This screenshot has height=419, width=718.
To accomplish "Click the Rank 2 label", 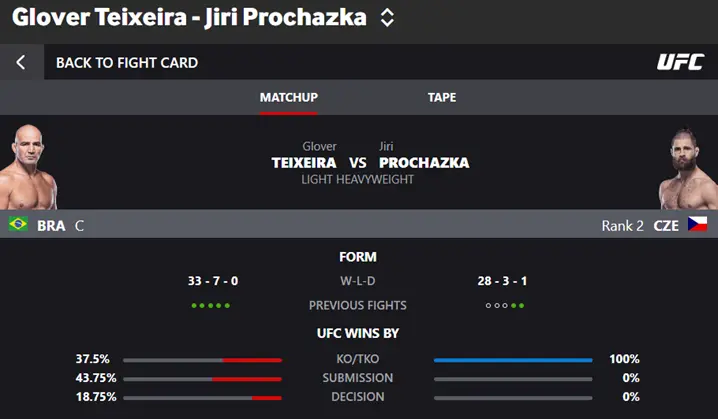I will pos(622,225).
